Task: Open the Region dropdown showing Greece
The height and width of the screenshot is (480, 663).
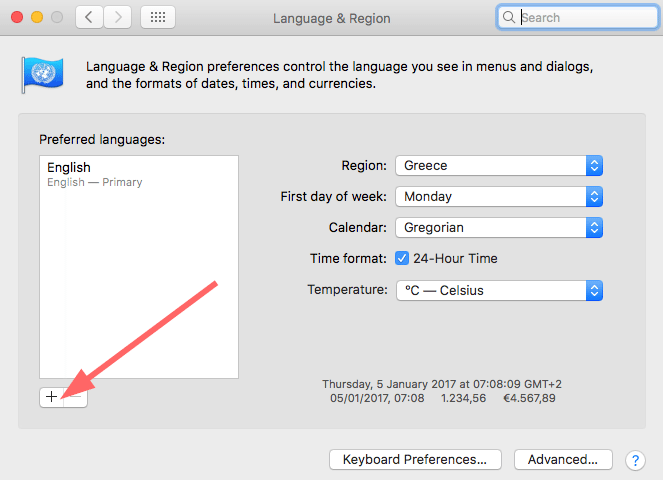Action: [499, 165]
